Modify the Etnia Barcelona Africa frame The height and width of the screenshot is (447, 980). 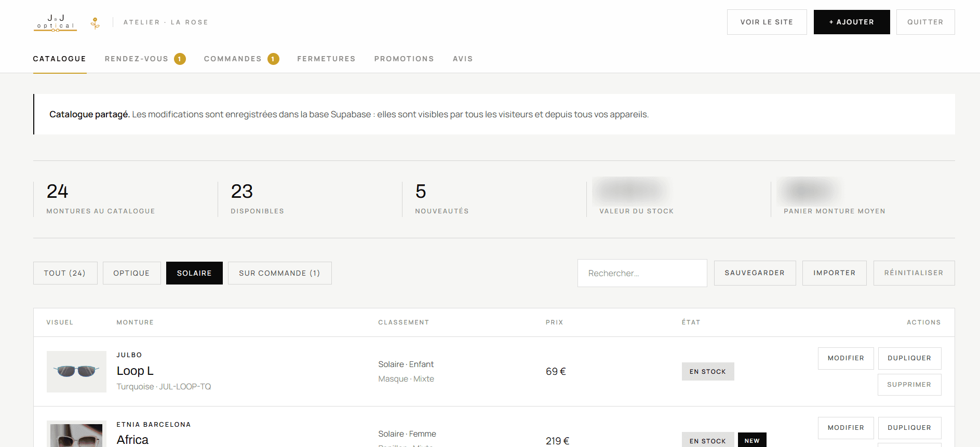click(x=845, y=428)
